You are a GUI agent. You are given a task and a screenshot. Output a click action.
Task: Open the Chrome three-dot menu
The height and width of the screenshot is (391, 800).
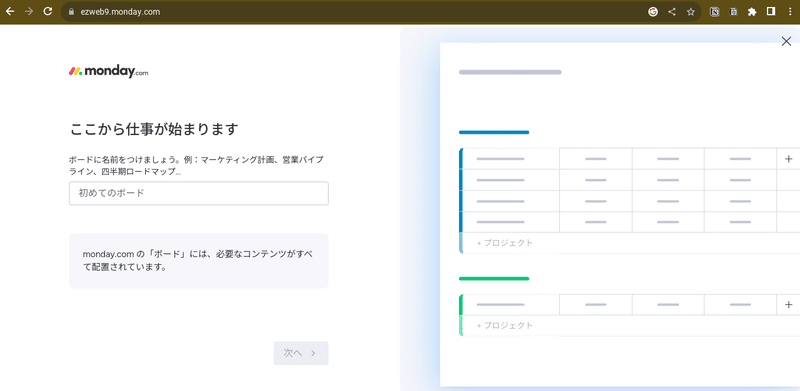pyautogui.click(x=790, y=12)
